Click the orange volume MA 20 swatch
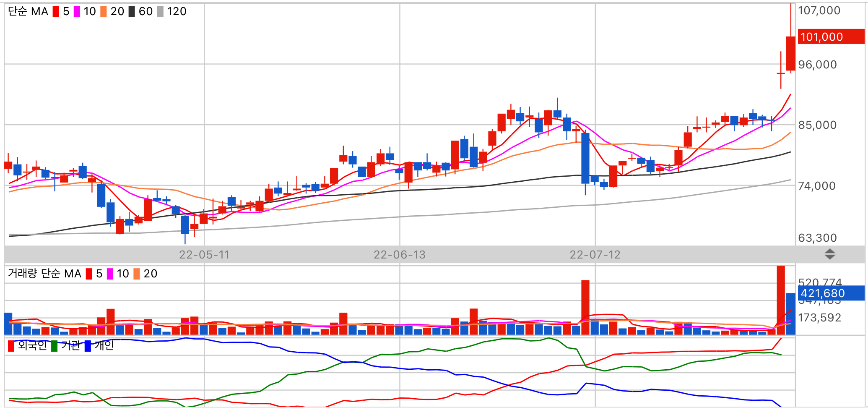The width and height of the screenshot is (868, 410). pos(137,274)
